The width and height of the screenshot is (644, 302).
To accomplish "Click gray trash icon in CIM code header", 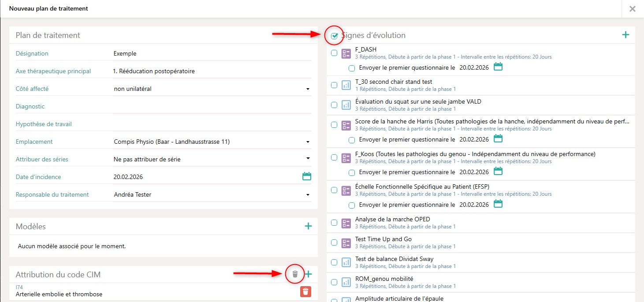I will click(295, 274).
